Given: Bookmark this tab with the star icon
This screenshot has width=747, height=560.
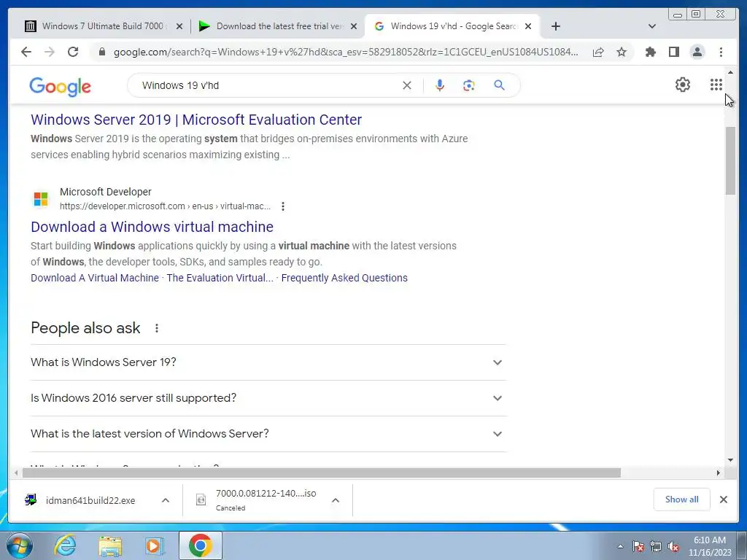Looking at the screenshot, I should [x=622, y=52].
